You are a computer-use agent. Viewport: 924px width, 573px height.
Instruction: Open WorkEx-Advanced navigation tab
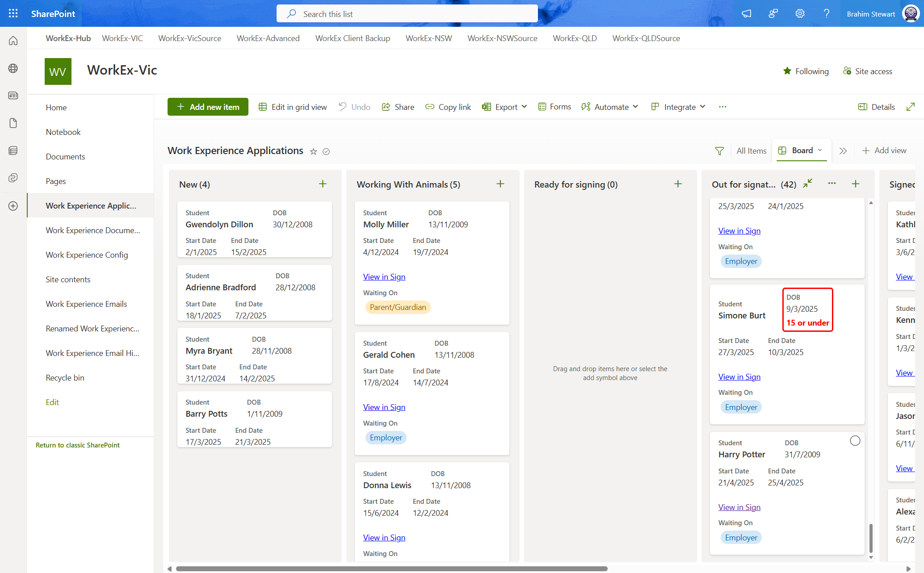point(268,38)
